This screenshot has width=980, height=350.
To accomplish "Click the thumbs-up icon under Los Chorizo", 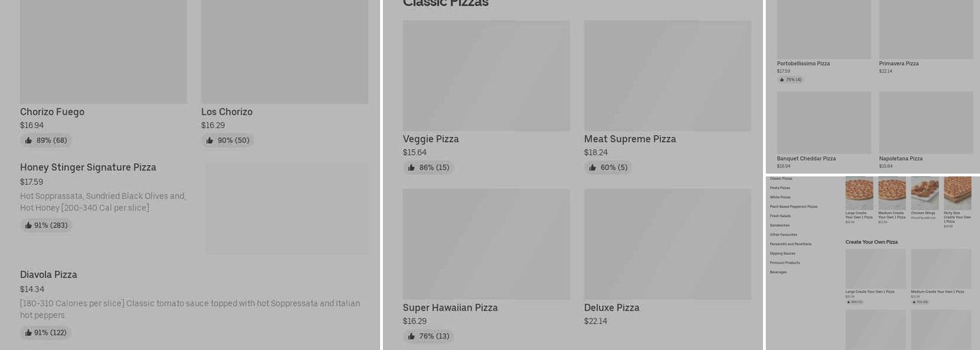I will click(210, 141).
